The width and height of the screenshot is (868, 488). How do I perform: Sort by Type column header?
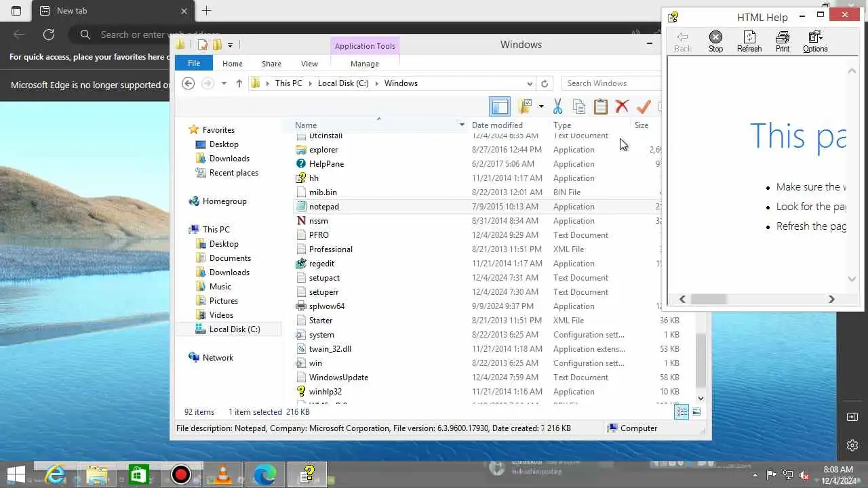pos(562,125)
